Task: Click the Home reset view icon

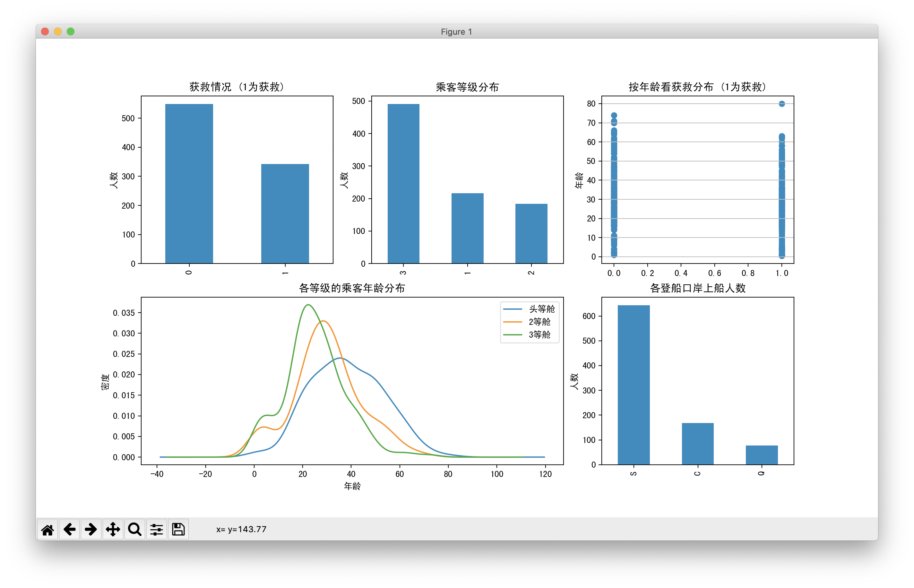Action: click(x=47, y=529)
